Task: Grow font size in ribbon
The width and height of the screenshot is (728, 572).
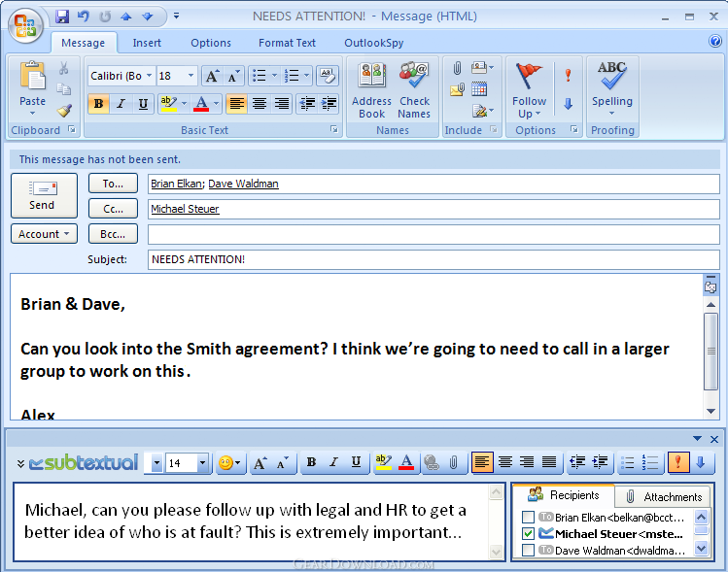Action: pos(213,76)
